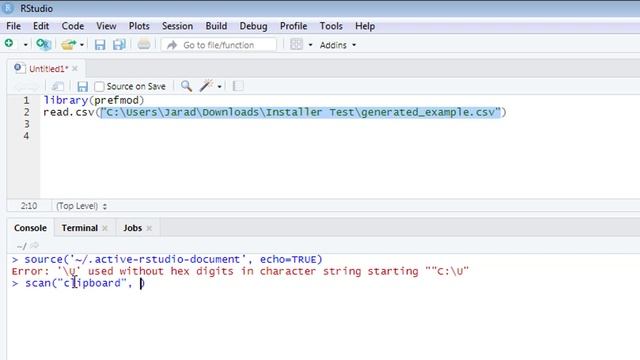
Task: Click the Compile Report notebook icon
Action: 238,86
